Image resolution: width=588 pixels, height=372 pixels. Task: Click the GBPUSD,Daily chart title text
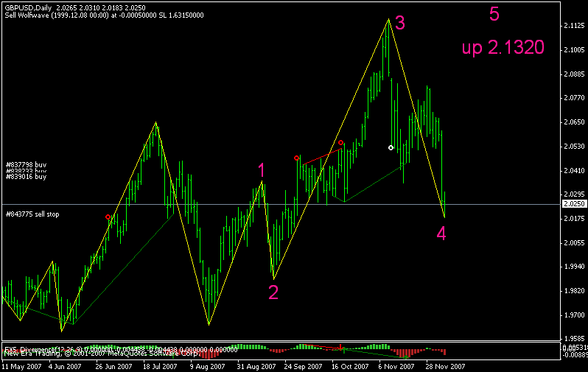pos(28,7)
